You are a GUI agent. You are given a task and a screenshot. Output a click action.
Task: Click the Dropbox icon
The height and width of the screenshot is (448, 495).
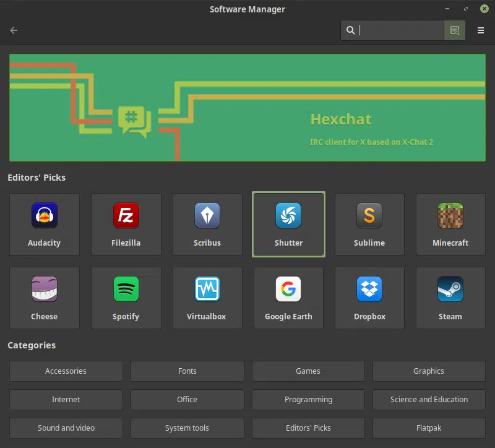pyautogui.click(x=369, y=298)
